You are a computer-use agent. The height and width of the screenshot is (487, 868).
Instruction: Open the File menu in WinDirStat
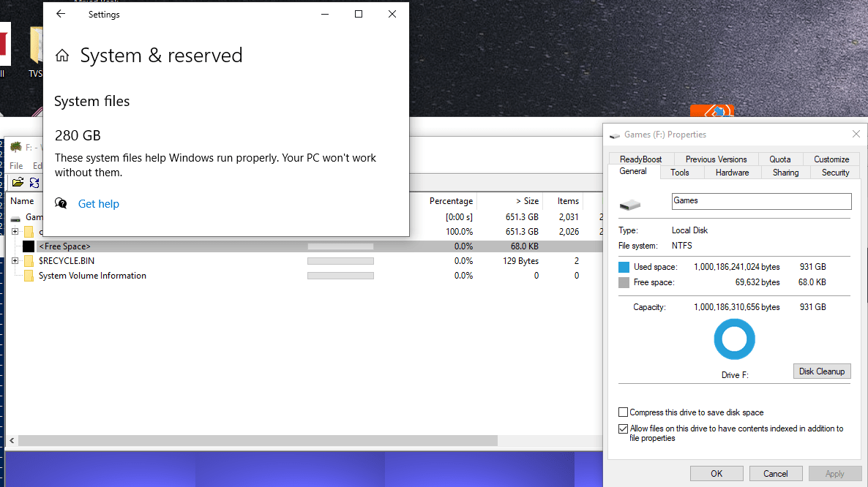(16, 165)
